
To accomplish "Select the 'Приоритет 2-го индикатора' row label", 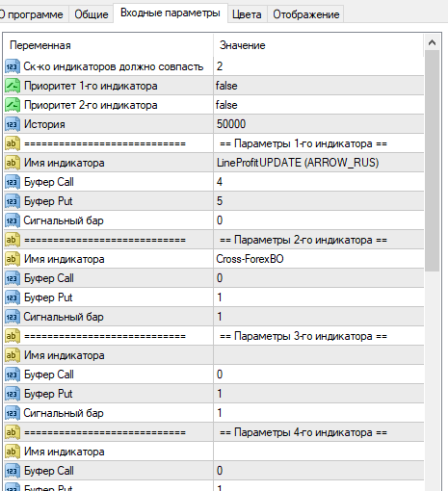I will point(91,105).
